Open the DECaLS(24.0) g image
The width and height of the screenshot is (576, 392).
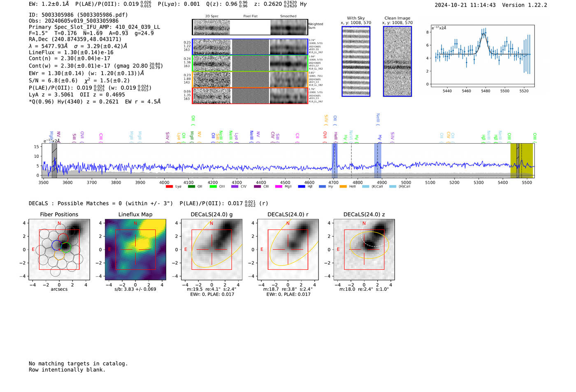(x=212, y=250)
